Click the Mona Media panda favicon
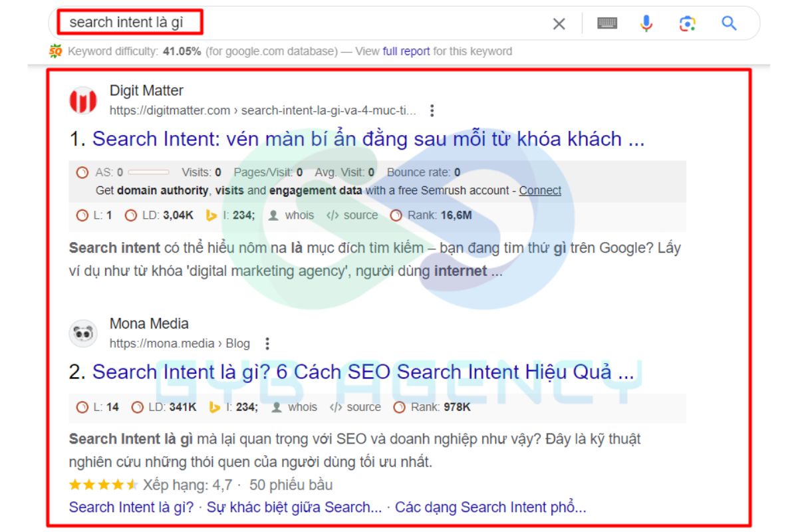Screen dimensions: 798x532 click(x=83, y=334)
